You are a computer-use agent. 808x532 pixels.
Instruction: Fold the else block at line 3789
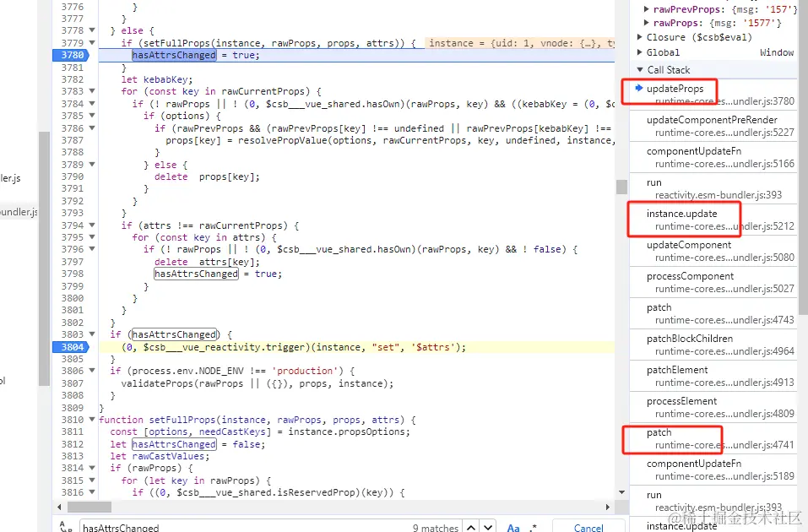coord(92,165)
